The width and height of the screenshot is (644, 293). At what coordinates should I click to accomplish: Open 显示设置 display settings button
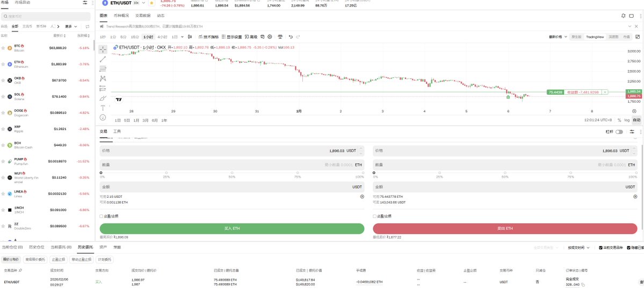(231, 37)
